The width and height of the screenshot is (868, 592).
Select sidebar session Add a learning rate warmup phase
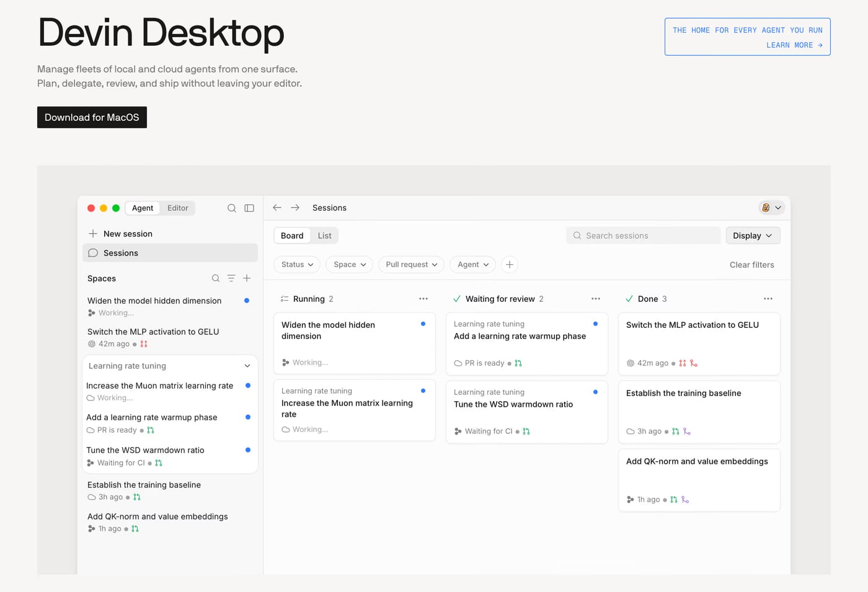point(170,423)
